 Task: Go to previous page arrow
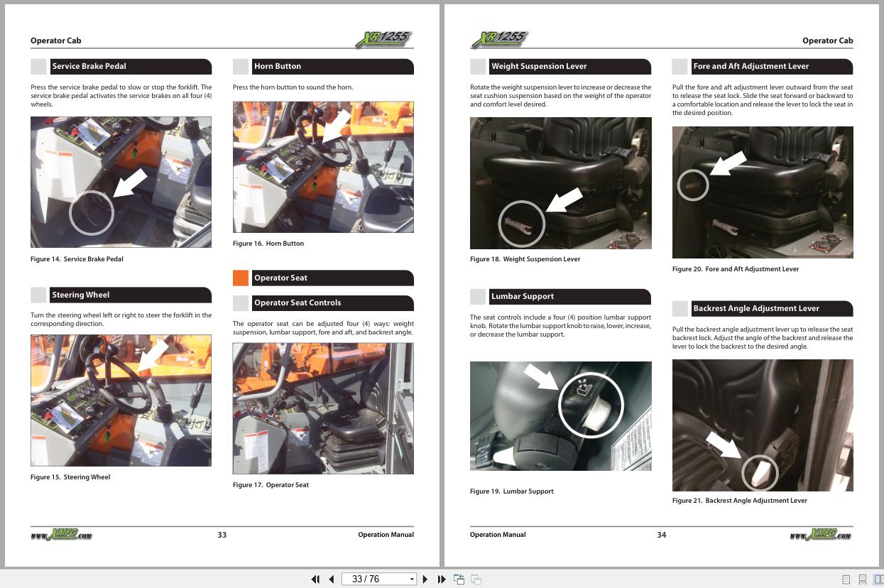pyautogui.click(x=331, y=579)
